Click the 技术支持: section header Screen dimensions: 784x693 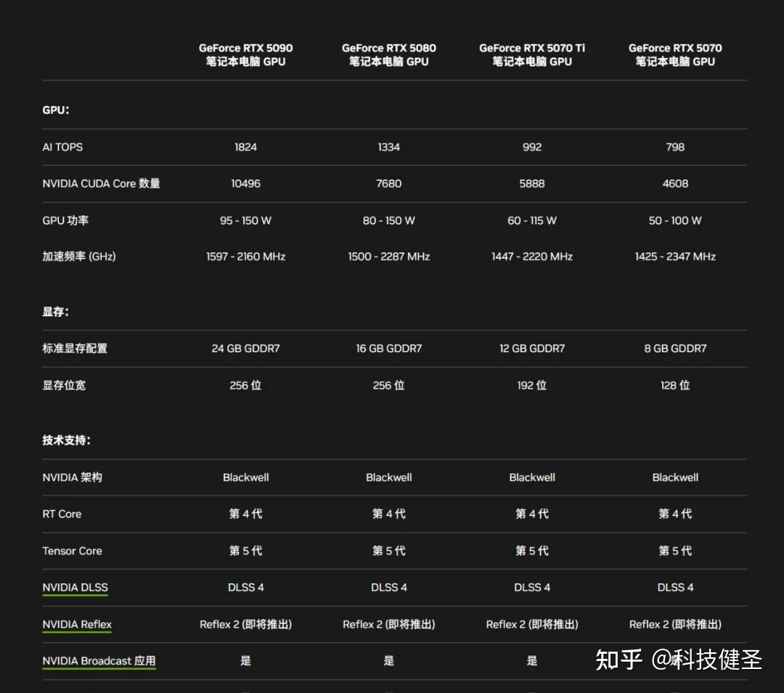[x=61, y=440]
